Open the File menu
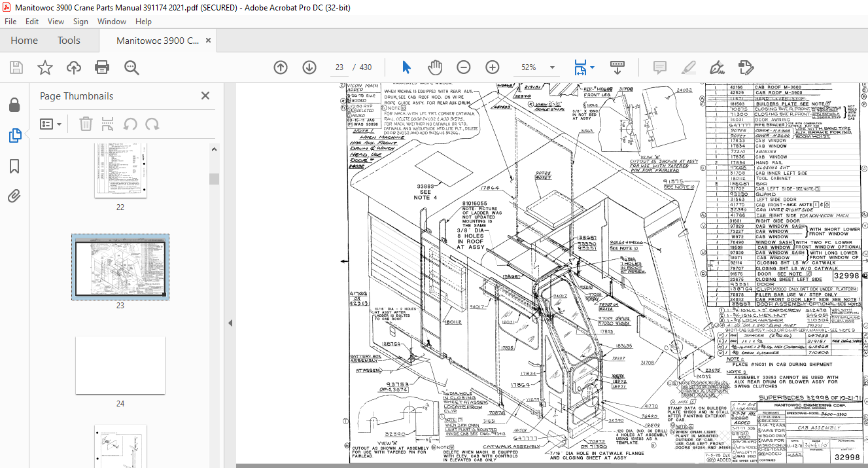 click(x=10, y=21)
